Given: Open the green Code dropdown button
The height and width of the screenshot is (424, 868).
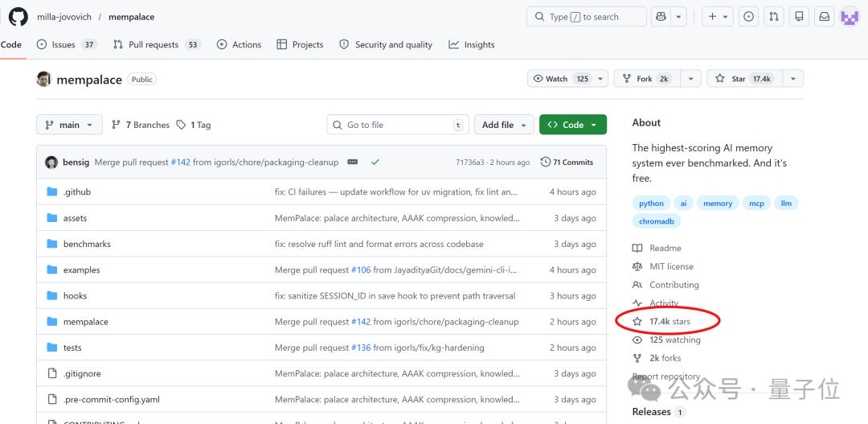Looking at the screenshot, I should pos(573,125).
